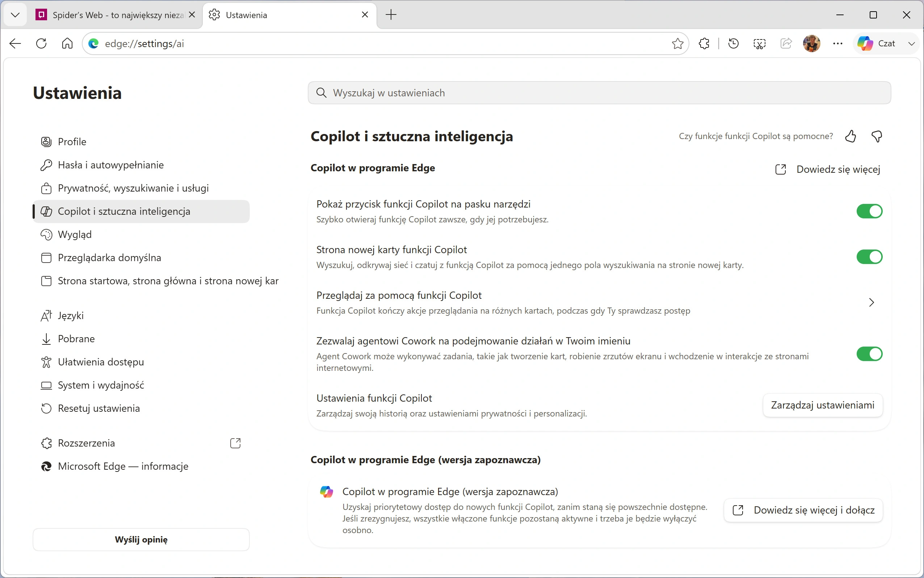Click Dowiedz się więcej i dołącz button
924x578 pixels.
point(803,510)
